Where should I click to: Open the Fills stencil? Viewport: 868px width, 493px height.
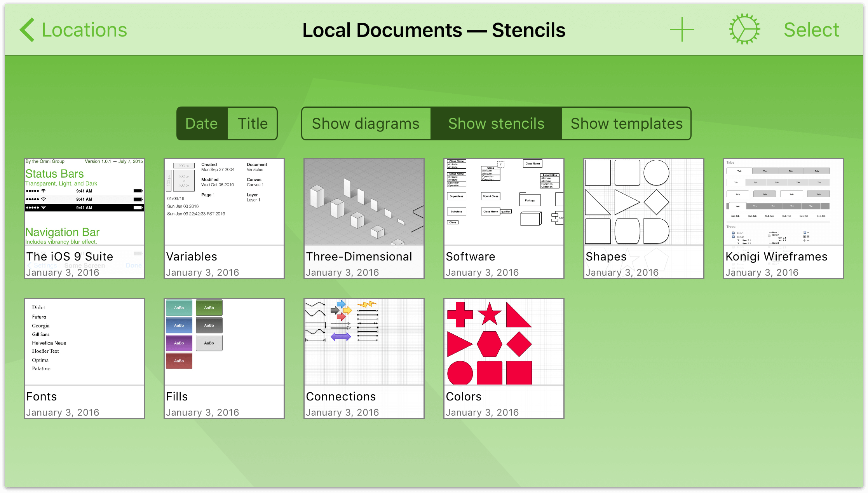(x=224, y=358)
